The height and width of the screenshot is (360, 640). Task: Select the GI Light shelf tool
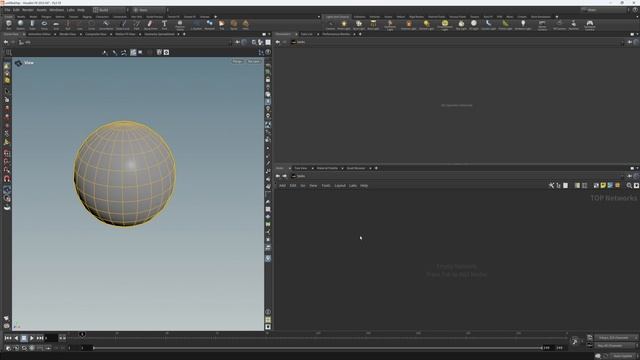coord(474,25)
